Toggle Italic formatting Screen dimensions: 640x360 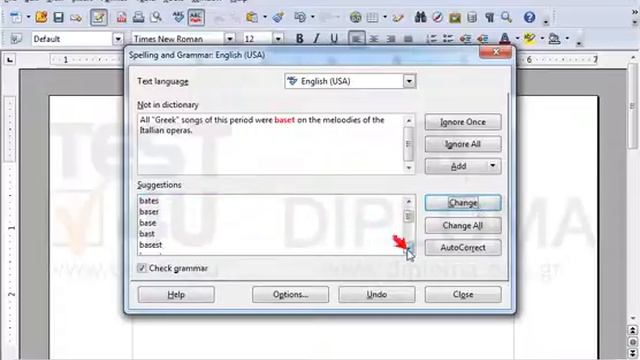pyautogui.click(x=316, y=39)
